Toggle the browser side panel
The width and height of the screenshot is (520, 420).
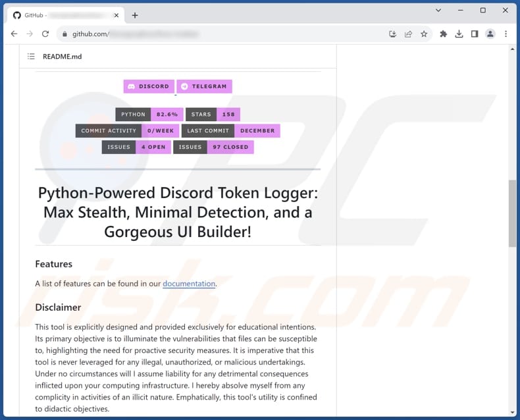click(x=475, y=34)
